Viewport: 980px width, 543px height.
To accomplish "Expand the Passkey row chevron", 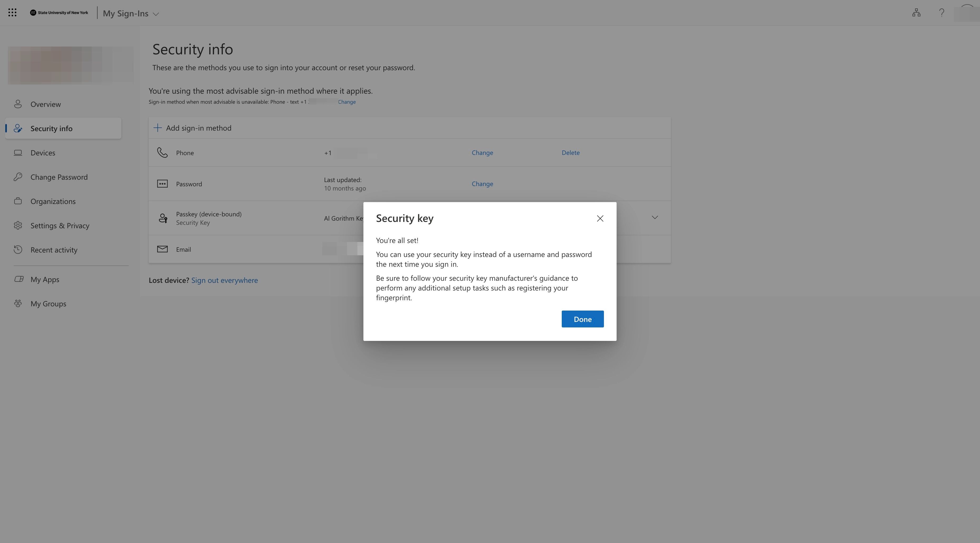I will click(x=654, y=218).
